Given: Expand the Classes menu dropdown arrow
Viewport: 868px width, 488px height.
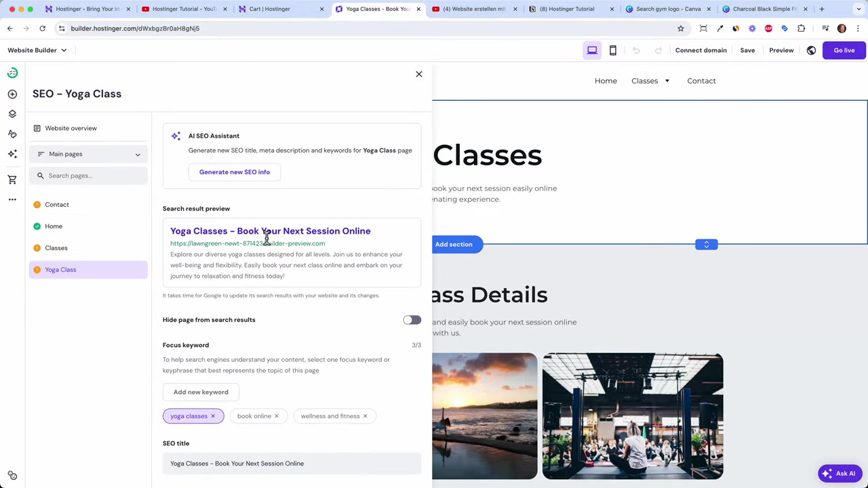Looking at the screenshot, I should tap(667, 81).
